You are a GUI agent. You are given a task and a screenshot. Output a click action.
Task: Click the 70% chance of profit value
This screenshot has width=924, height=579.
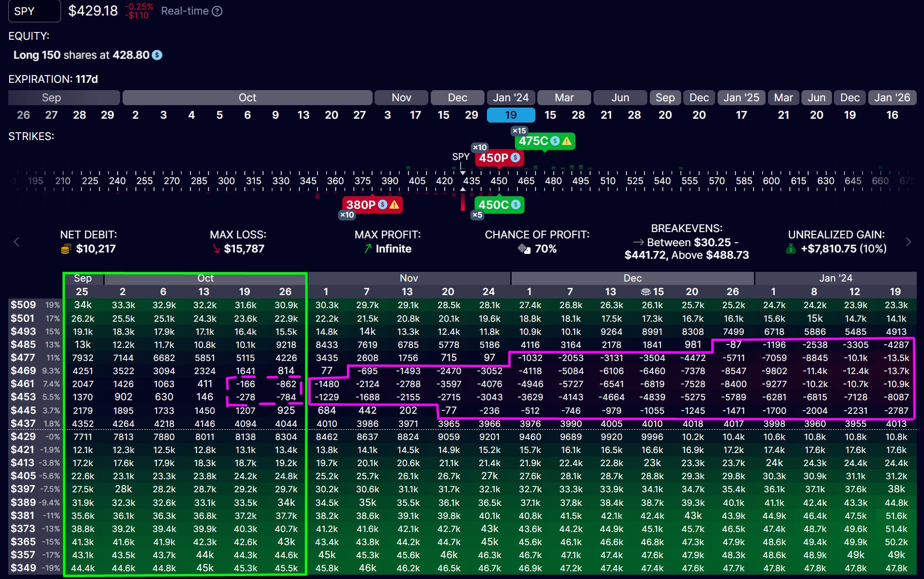(546, 249)
